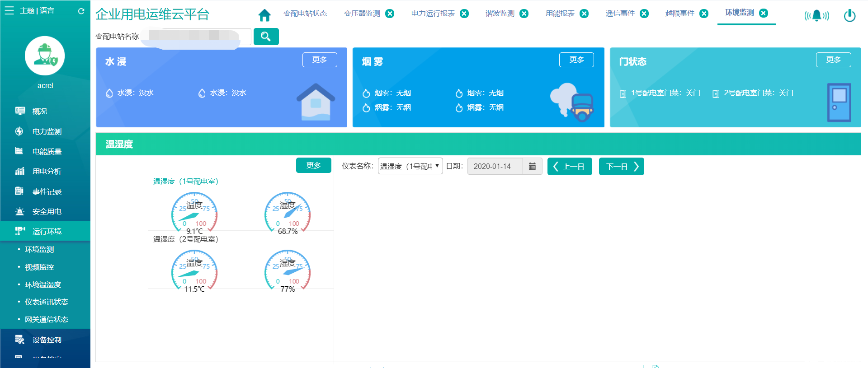
Task: Click 更多 in the 水浸 card
Action: [320, 60]
